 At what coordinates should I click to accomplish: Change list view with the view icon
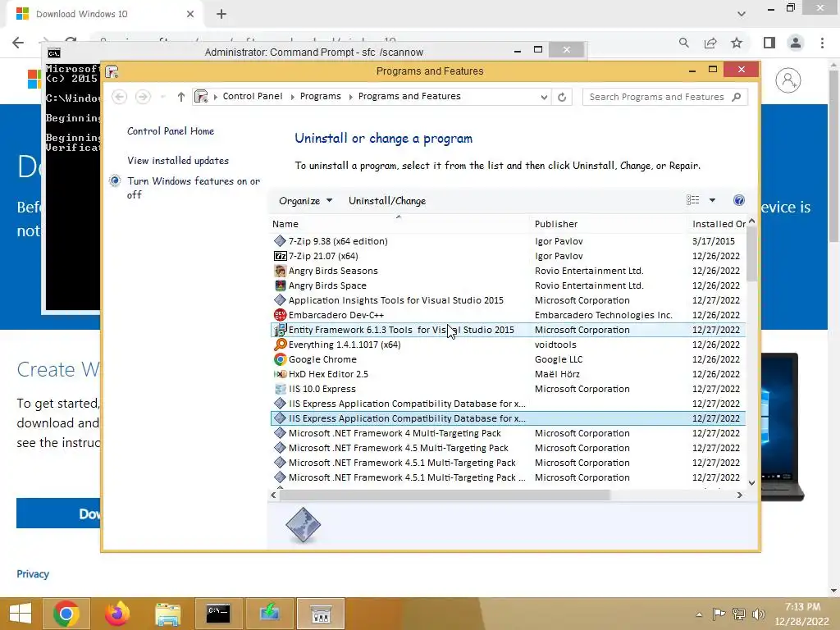coord(692,200)
